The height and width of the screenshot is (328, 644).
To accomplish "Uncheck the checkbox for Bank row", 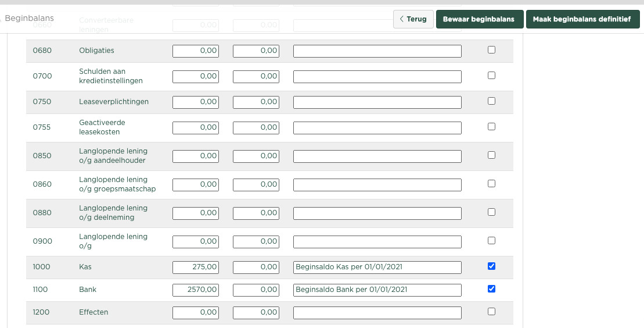I will (x=491, y=289).
